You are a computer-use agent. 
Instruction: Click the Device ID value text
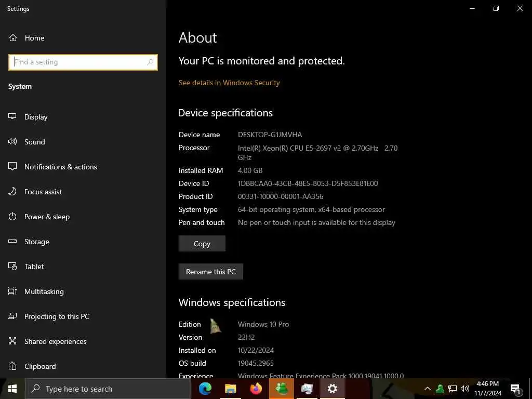[x=308, y=183]
